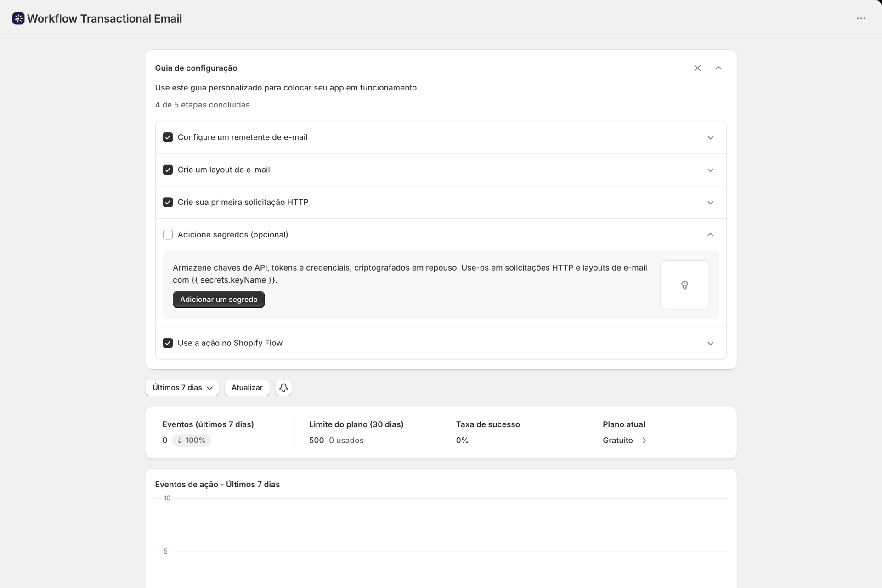Viewport: 882px width, 588px height.
Task: Open the three-dot more options menu
Action: (861, 18)
